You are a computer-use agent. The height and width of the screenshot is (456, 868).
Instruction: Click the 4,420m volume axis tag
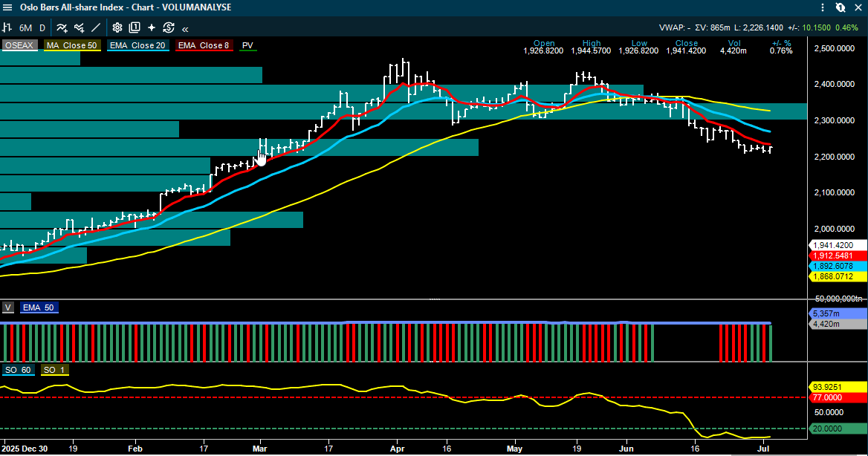coord(836,324)
